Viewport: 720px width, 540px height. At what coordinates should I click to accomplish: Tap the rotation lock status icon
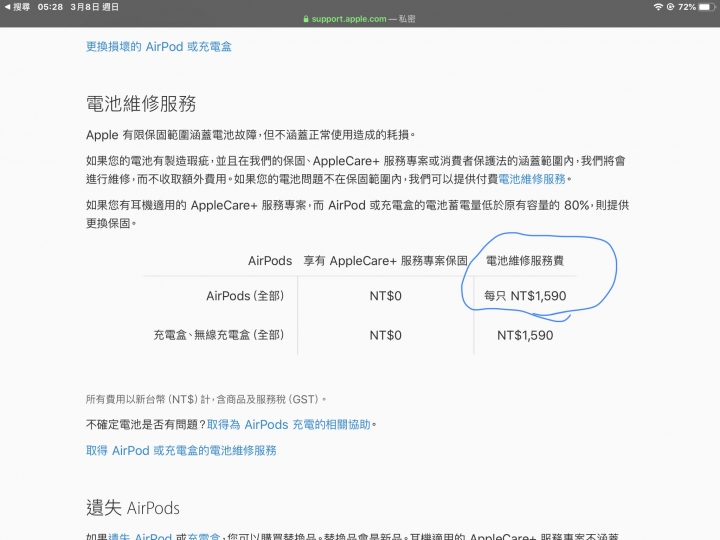point(670,7)
